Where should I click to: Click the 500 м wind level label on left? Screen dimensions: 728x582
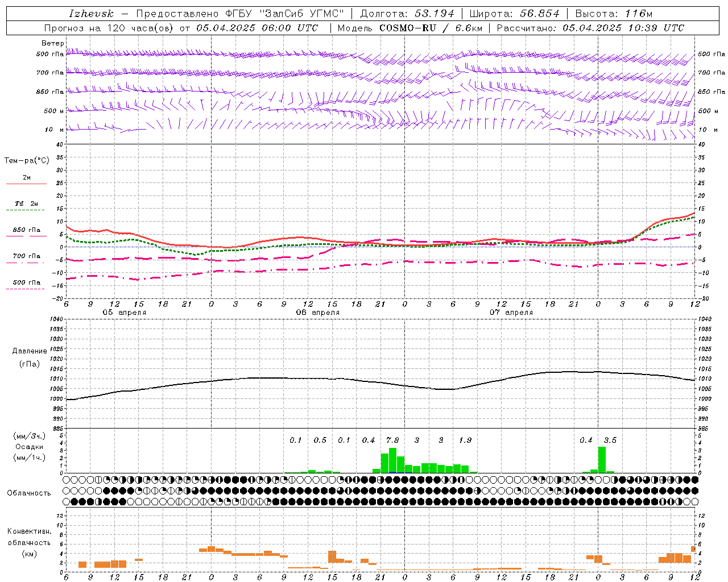click(54, 111)
